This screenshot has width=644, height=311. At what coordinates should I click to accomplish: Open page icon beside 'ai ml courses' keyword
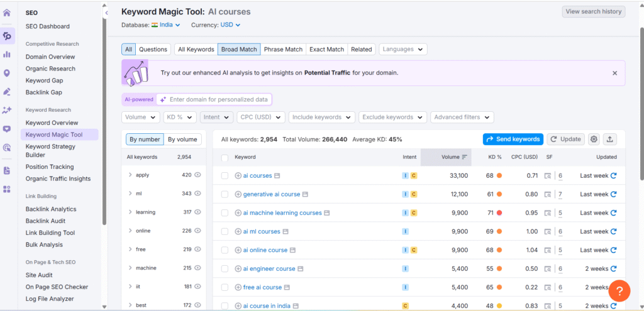coord(286,231)
